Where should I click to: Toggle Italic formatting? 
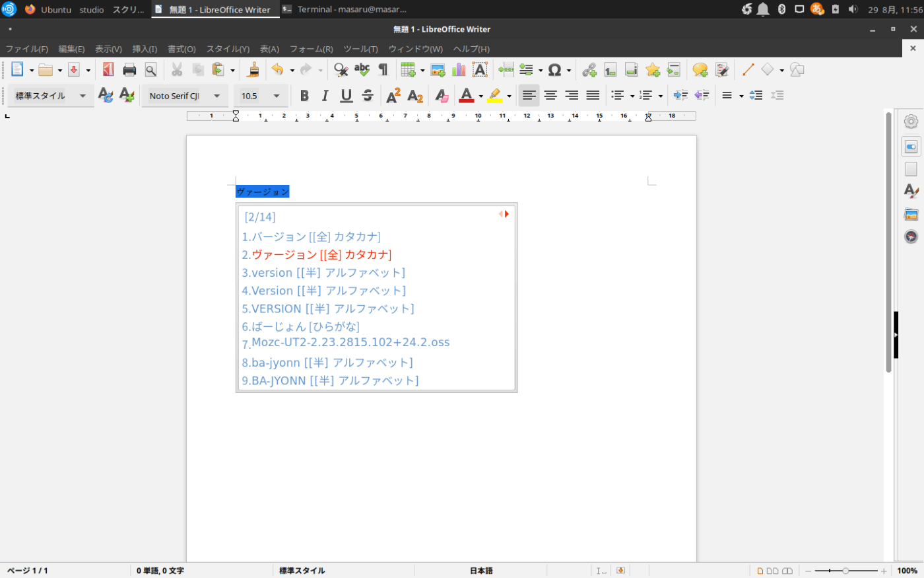[325, 95]
